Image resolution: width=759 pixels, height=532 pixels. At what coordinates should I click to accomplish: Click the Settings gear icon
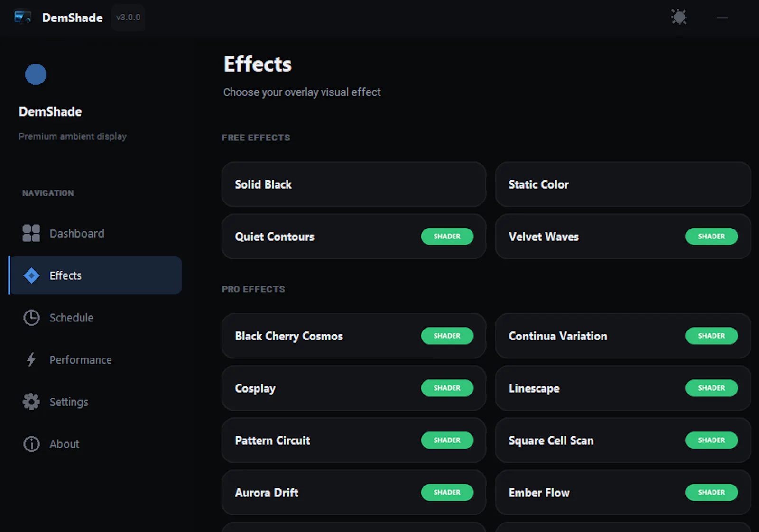[x=31, y=402]
